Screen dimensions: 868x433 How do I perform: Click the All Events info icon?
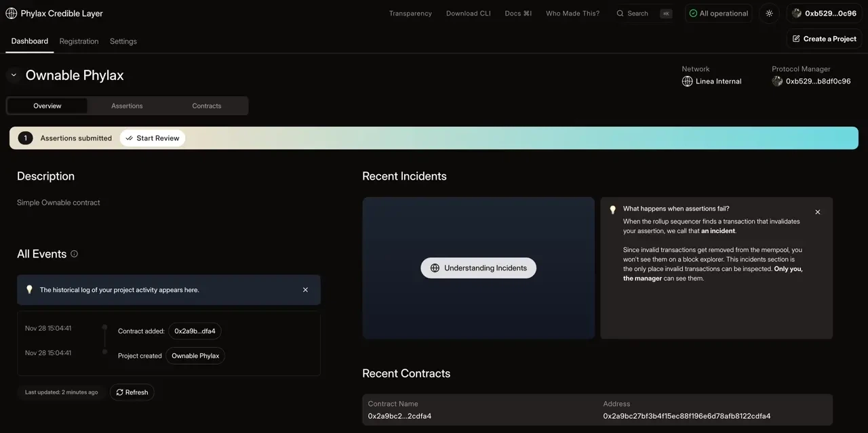coord(75,254)
